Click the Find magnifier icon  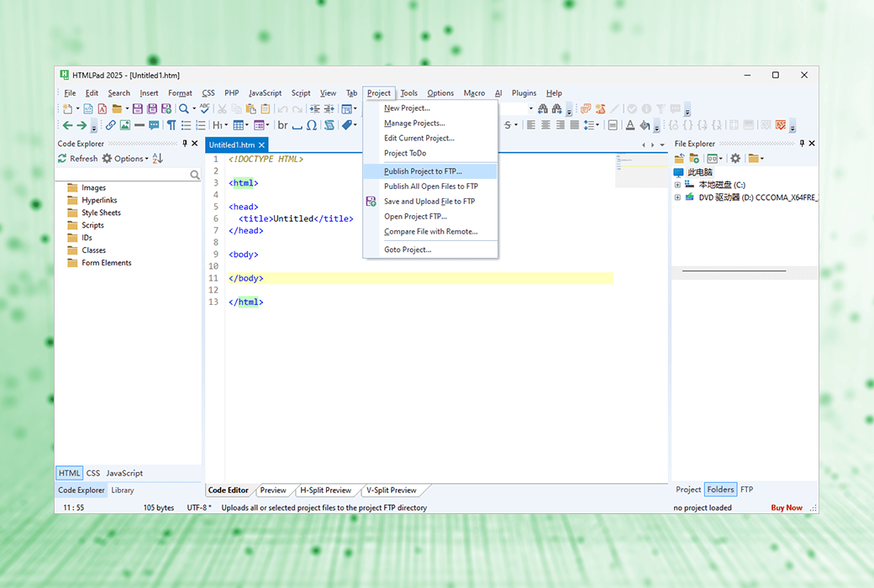click(183, 108)
